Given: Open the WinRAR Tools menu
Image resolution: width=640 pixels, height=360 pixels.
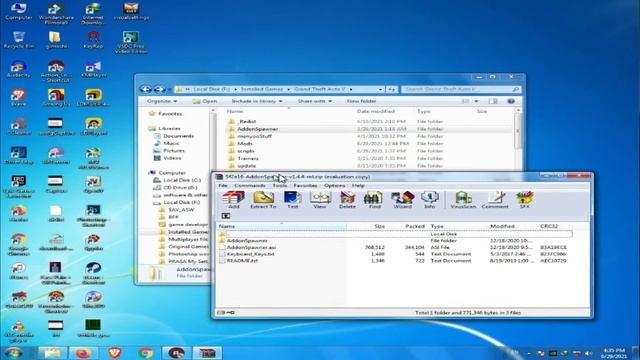Looking at the screenshot, I should pos(280,186).
